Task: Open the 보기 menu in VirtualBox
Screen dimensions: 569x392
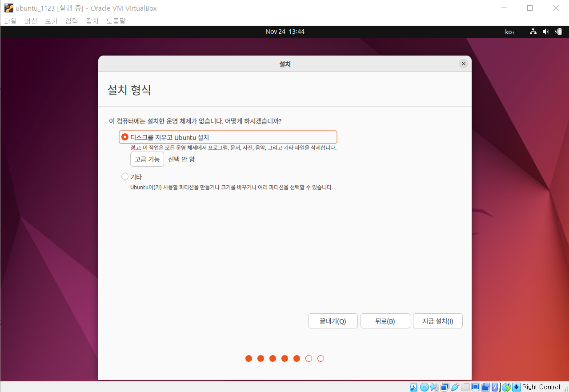Action: (51, 21)
